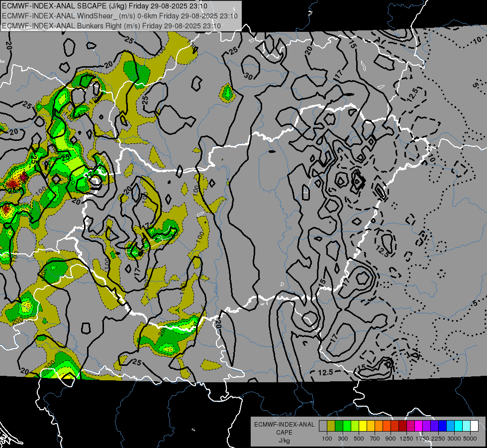
Task: Click the 1750 legend tick value
Action: pyautogui.click(x=422, y=439)
